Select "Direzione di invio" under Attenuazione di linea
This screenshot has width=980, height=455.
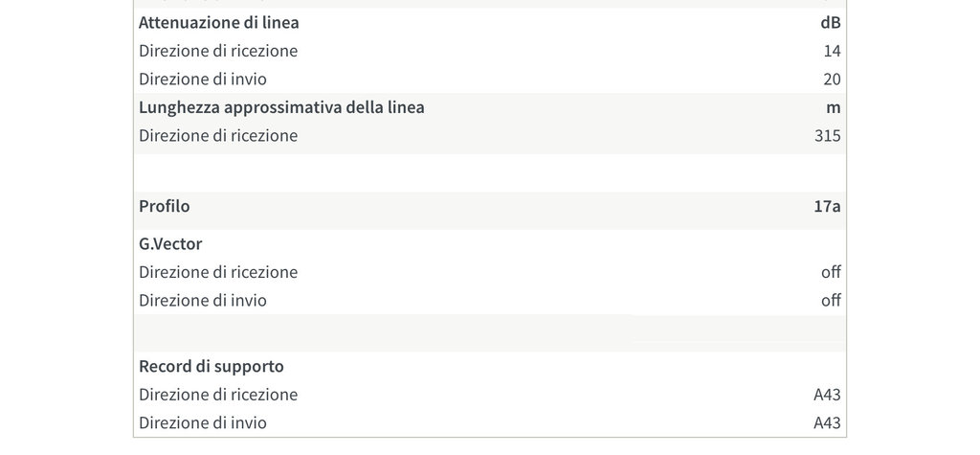click(203, 79)
